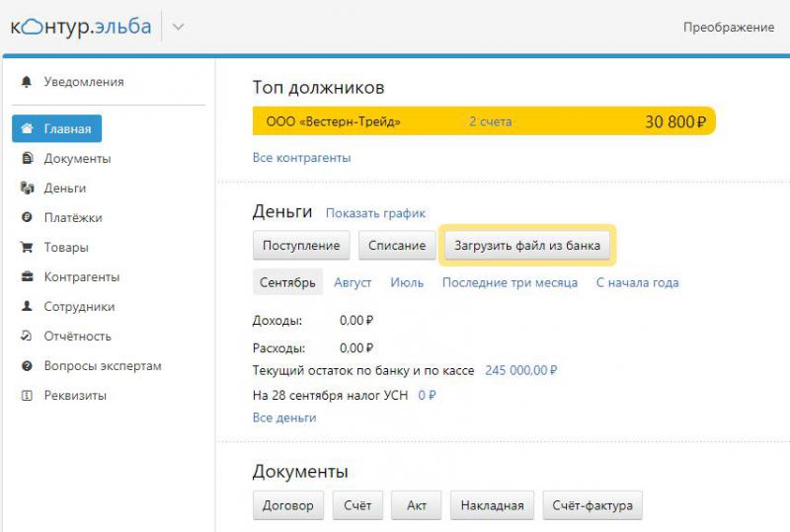
Task: Open Контрагенты via its sidebar icon
Action: (27, 277)
